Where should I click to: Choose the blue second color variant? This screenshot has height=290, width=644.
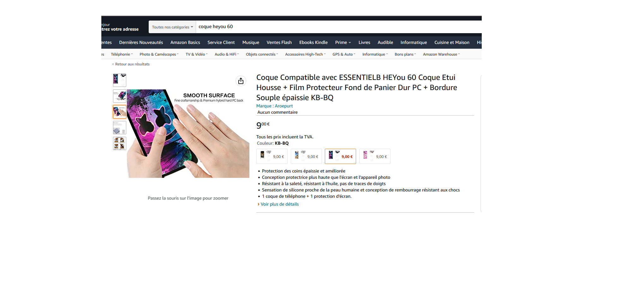pos(306,156)
